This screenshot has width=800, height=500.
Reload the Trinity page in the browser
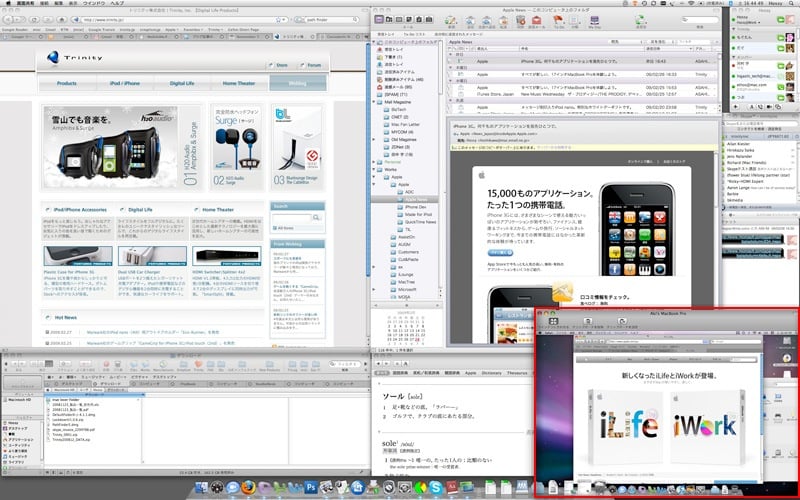coord(34,19)
